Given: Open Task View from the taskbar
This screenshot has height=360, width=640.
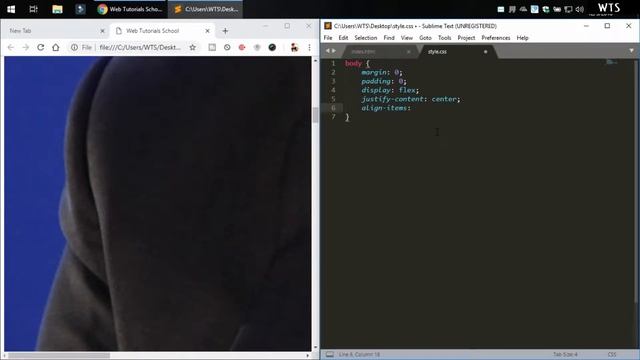Looking at the screenshot, I should pyautogui.click(x=33, y=9).
